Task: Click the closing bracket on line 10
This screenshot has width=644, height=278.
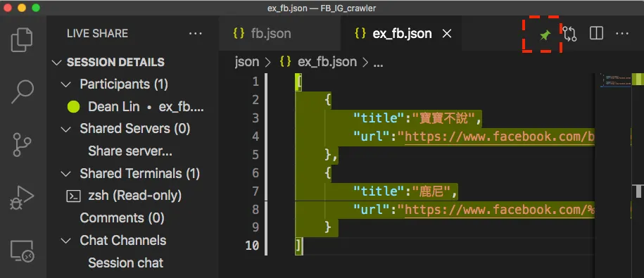Action: pyautogui.click(x=298, y=246)
